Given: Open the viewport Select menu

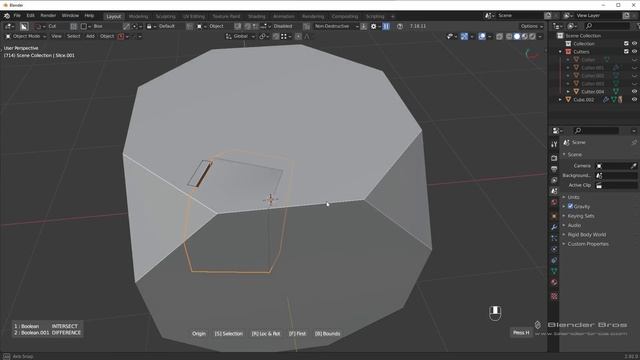Looking at the screenshot, I should coord(73,36).
